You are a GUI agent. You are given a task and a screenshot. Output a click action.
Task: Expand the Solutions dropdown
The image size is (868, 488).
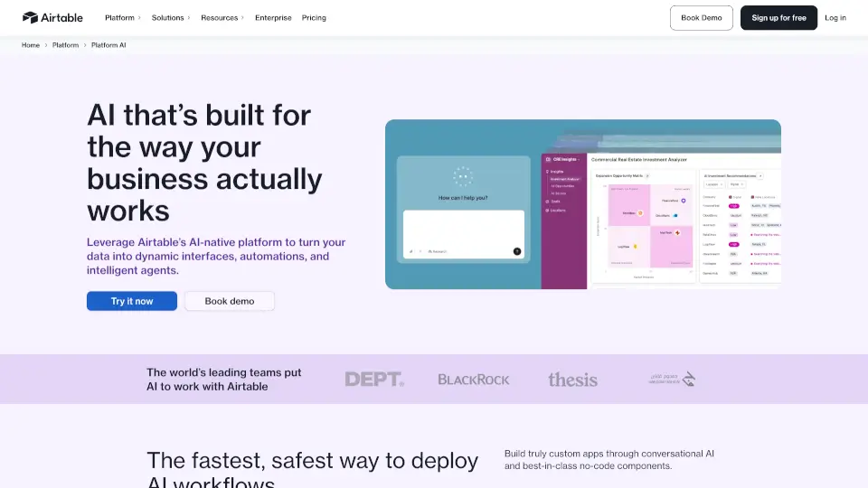(x=171, y=18)
